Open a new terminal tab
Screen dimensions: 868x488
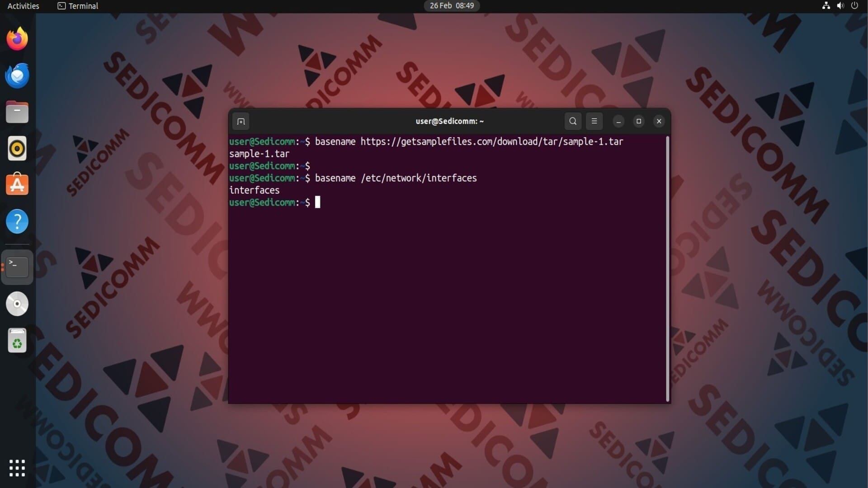[241, 121]
